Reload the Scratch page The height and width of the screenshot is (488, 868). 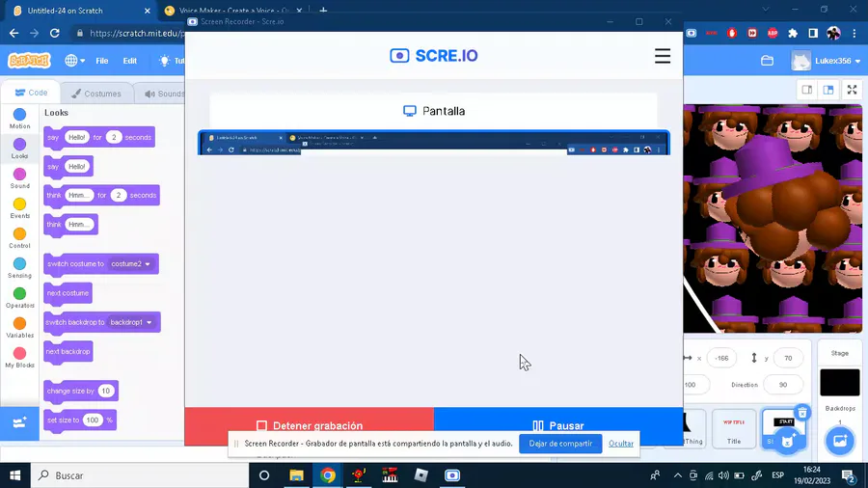tap(54, 33)
